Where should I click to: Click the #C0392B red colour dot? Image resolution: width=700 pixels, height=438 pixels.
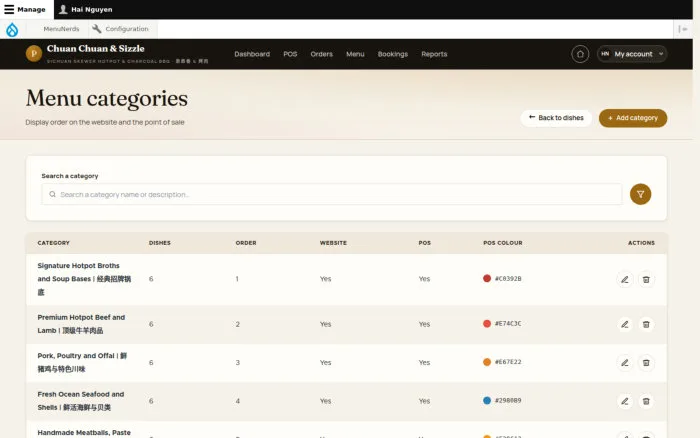[x=487, y=279]
